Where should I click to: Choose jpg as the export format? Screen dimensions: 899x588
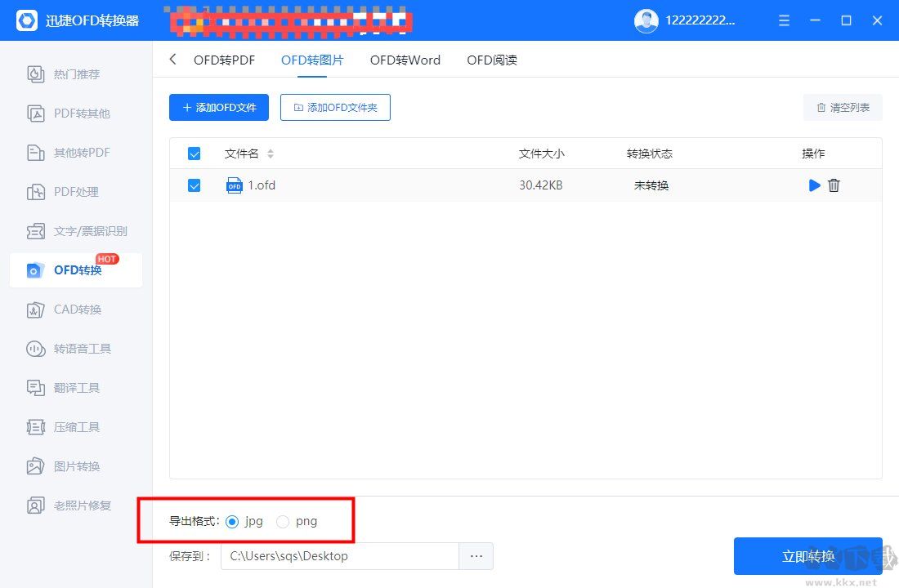[232, 521]
